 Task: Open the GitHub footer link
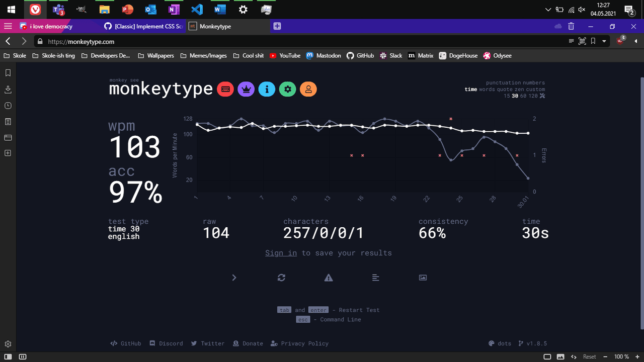(126, 343)
